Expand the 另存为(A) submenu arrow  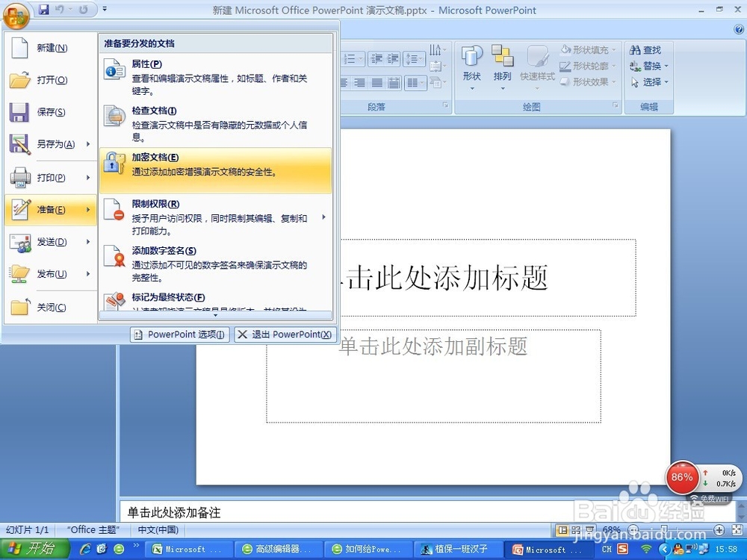[x=88, y=144]
